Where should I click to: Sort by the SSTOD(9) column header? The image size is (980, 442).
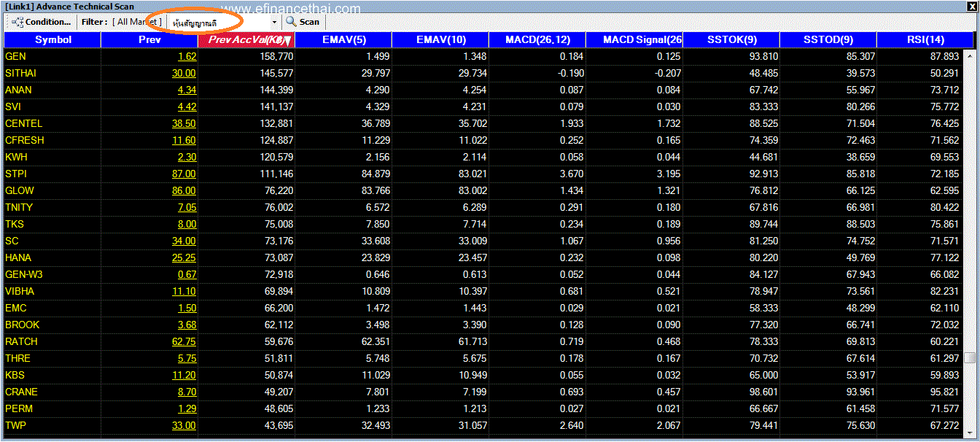[828, 40]
